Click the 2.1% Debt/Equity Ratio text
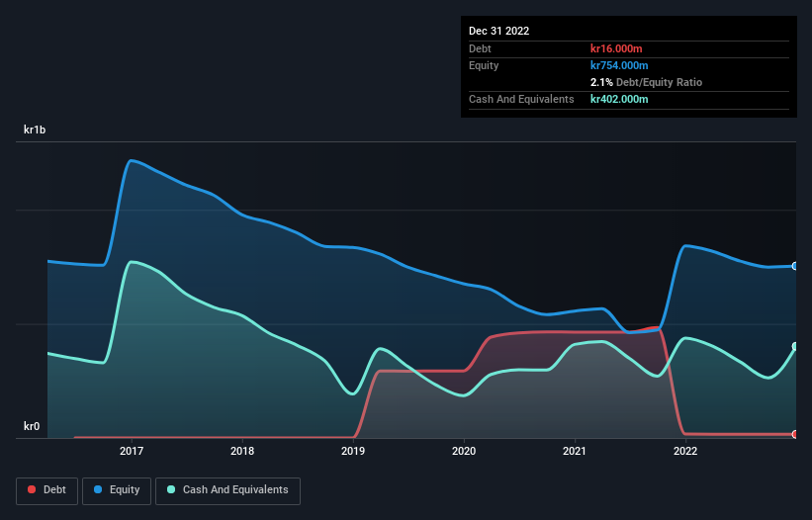Screen dimensions: 812x520 646,82
